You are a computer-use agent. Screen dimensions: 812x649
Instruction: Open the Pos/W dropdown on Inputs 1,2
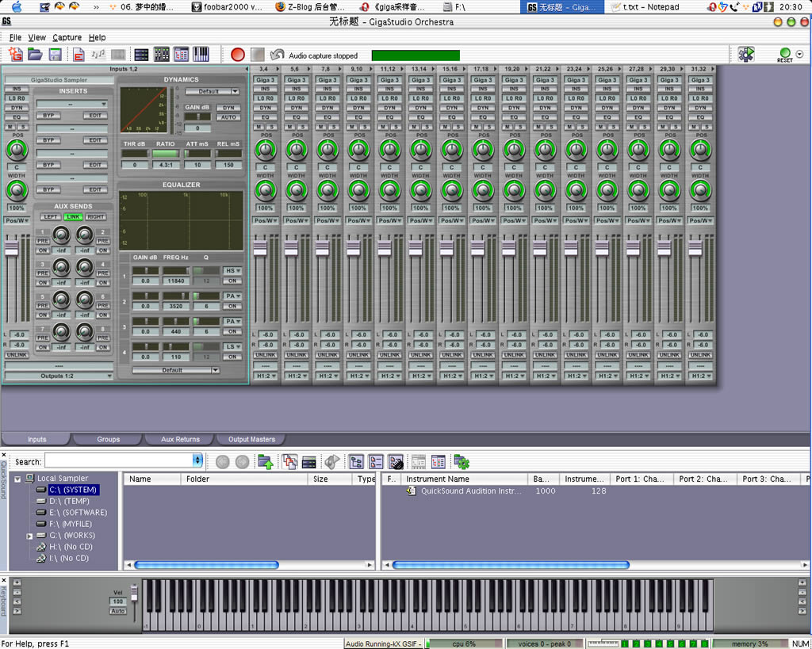17,220
